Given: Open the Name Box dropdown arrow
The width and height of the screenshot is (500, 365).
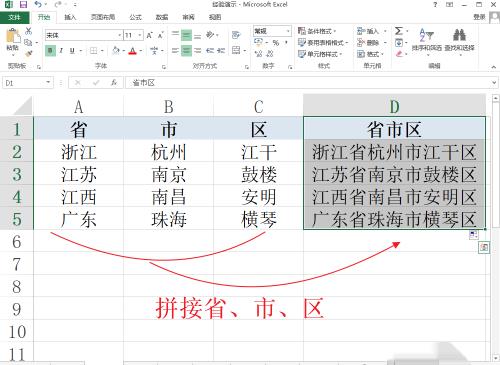Looking at the screenshot, I should [48, 82].
